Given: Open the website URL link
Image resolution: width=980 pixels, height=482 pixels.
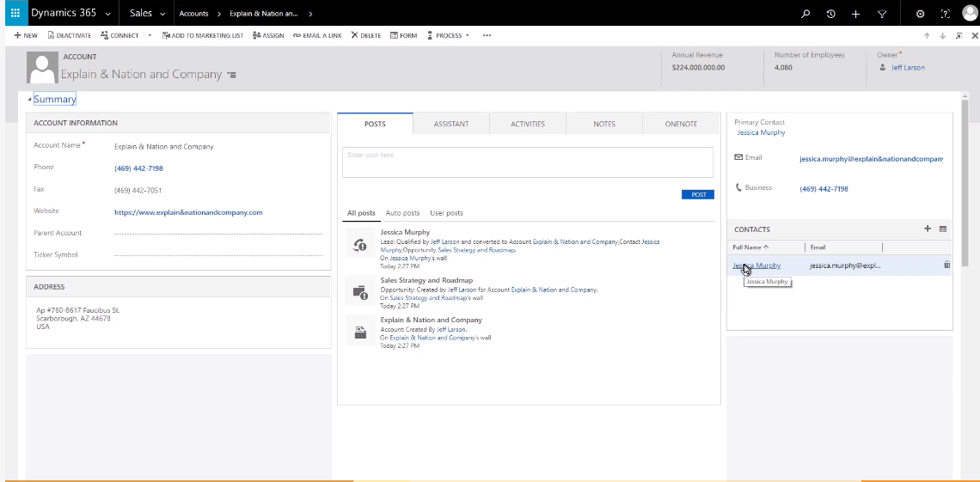Looking at the screenshot, I should [188, 212].
